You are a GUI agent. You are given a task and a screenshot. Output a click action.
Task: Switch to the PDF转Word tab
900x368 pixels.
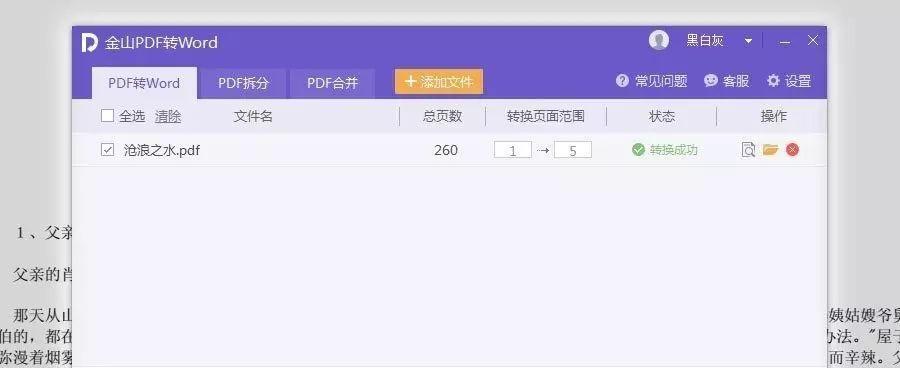pos(144,83)
